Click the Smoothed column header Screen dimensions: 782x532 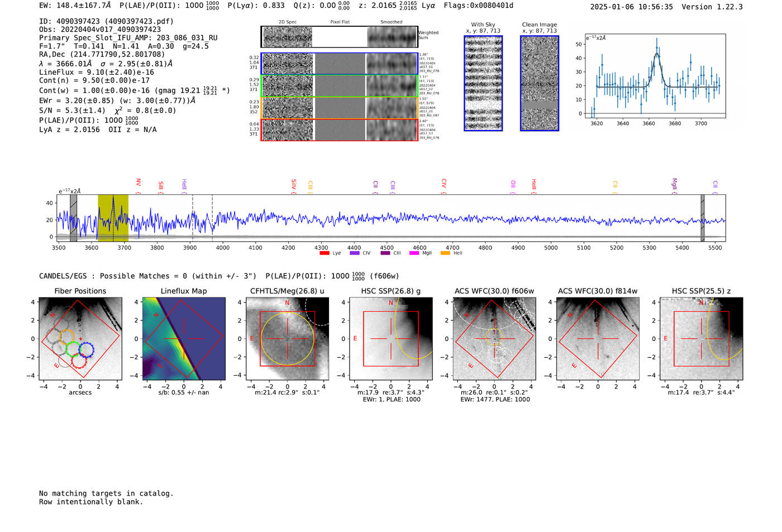392,22
